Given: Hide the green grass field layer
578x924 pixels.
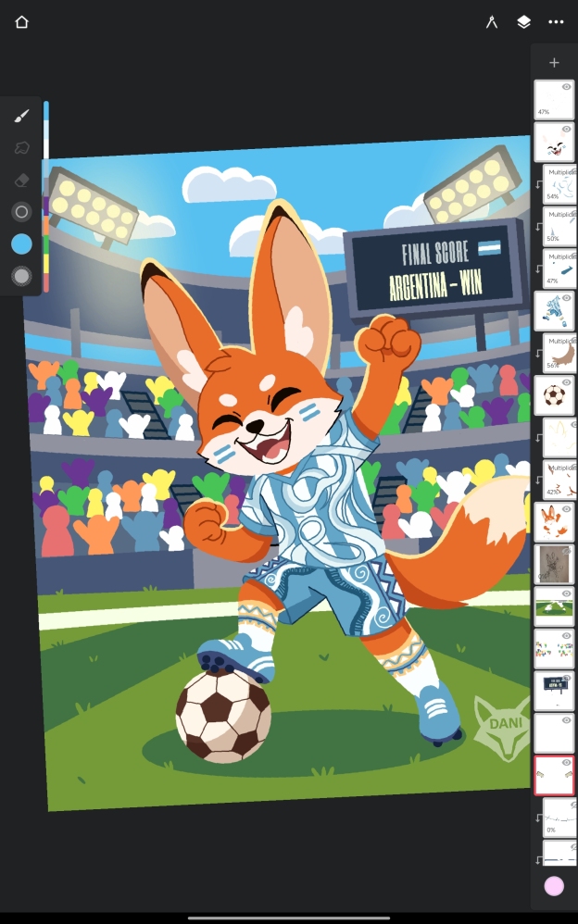Looking at the screenshot, I should point(566,593).
